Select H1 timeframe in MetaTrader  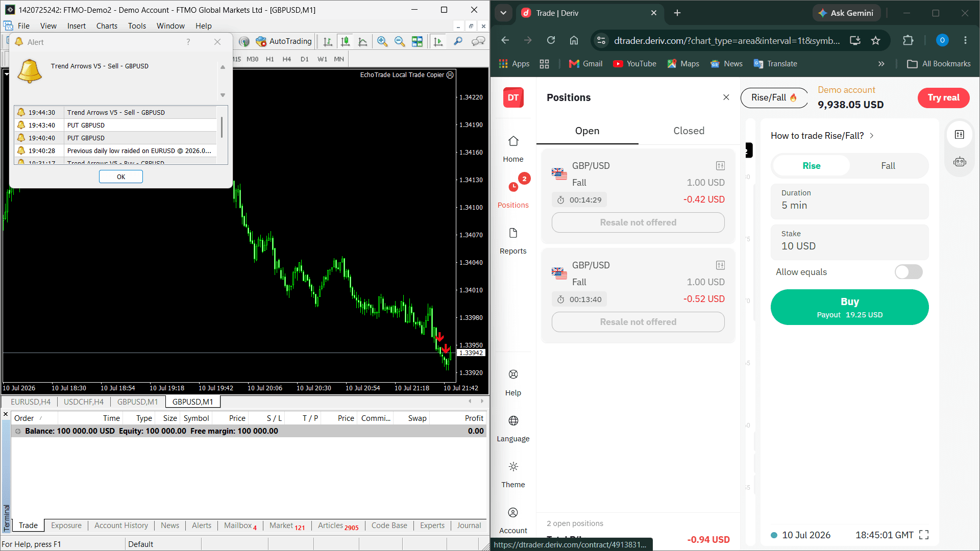point(269,59)
